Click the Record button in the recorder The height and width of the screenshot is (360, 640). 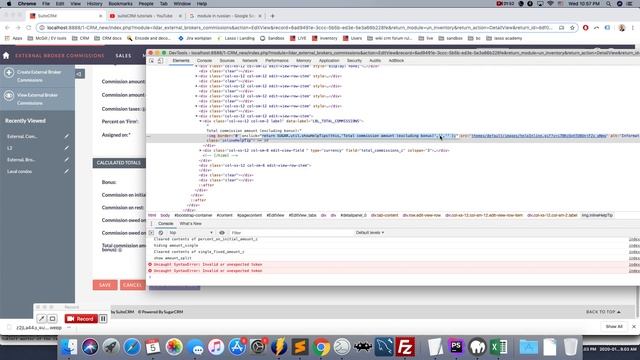pyautogui.click(x=81, y=319)
